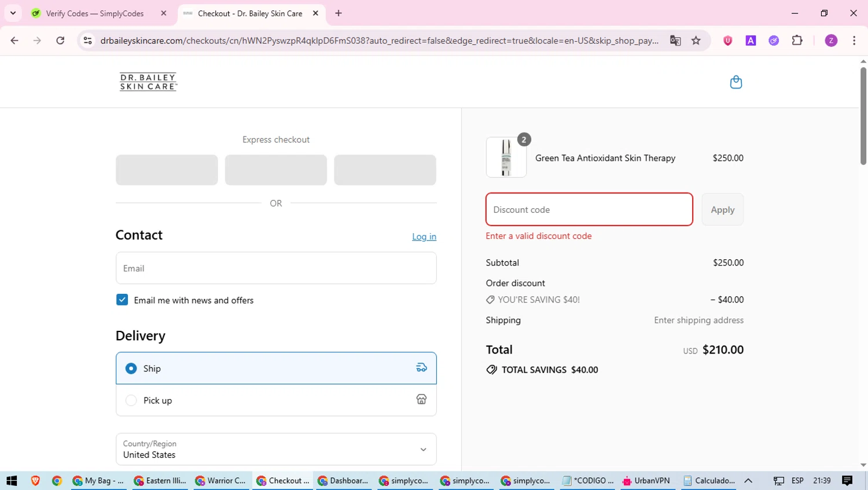The width and height of the screenshot is (868, 490).
Task: Select the Ship delivery option
Action: [x=276, y=368]
